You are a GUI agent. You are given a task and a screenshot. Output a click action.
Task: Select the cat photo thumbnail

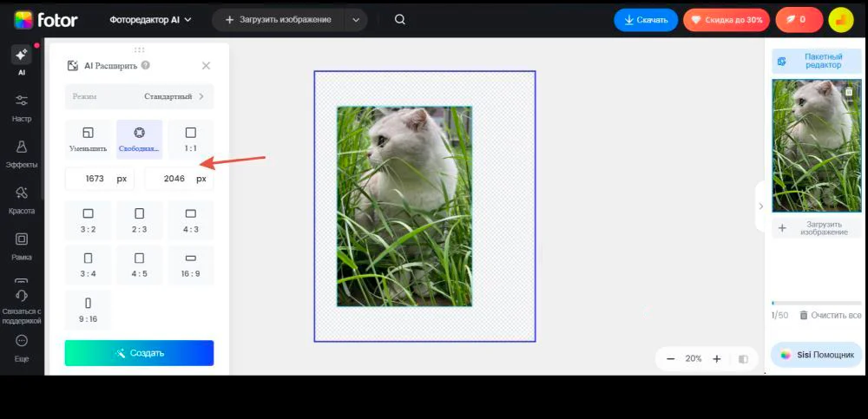click(x=817, y=146)
